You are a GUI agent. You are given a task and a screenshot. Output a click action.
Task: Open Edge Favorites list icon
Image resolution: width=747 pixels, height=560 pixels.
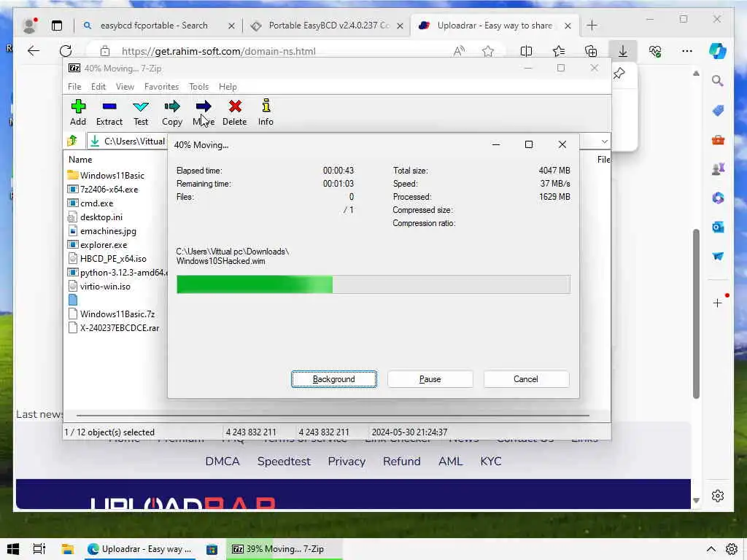pyautogui.click(x=559, y=51)
